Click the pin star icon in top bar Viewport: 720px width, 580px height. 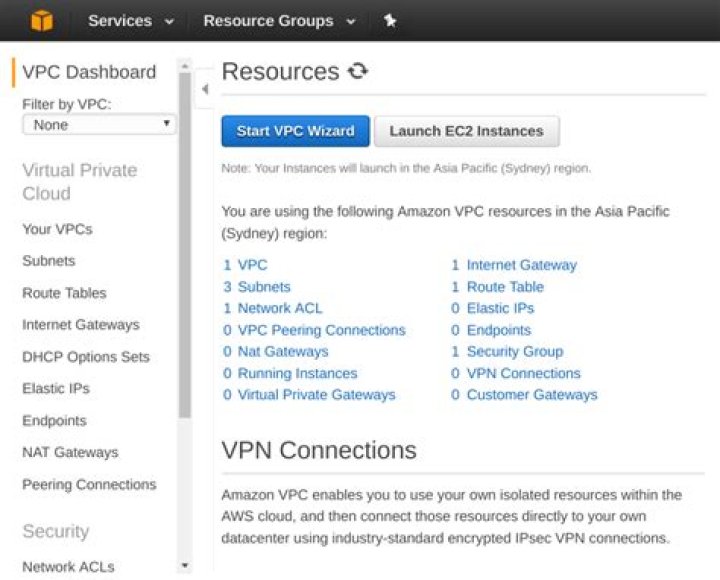click(390, 20)
